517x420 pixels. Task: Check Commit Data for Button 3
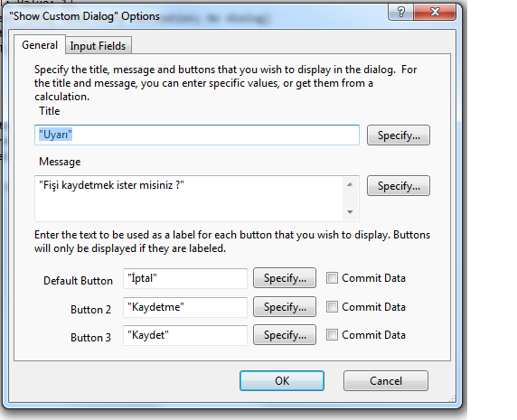pos(332,335)
